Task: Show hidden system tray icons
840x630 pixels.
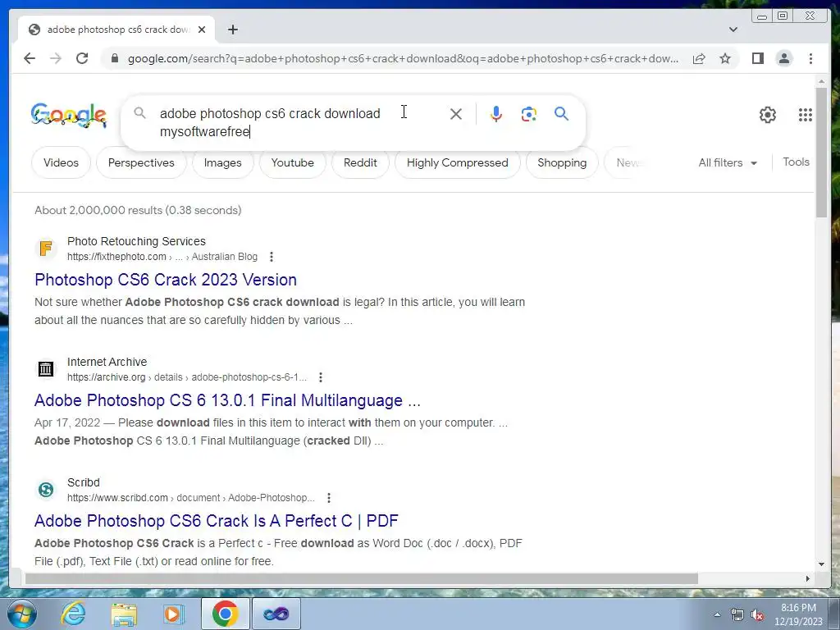Action: (x=717, y=614)
